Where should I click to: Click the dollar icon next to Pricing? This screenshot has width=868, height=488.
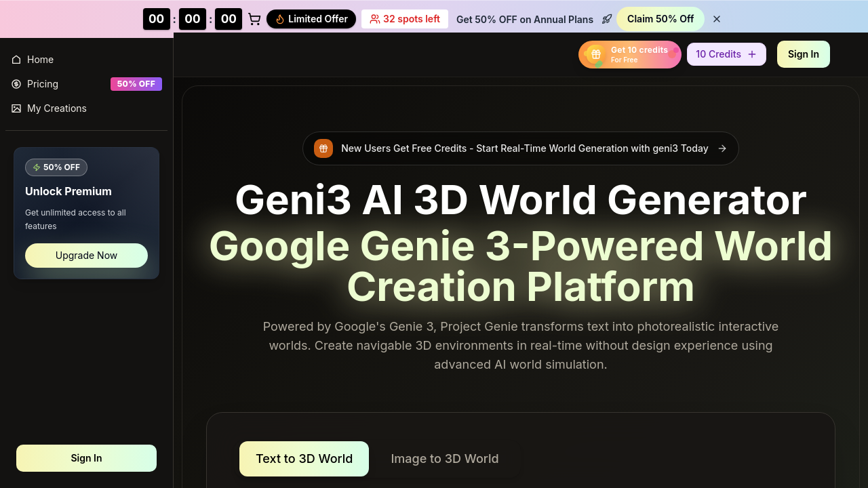point(16,84)
